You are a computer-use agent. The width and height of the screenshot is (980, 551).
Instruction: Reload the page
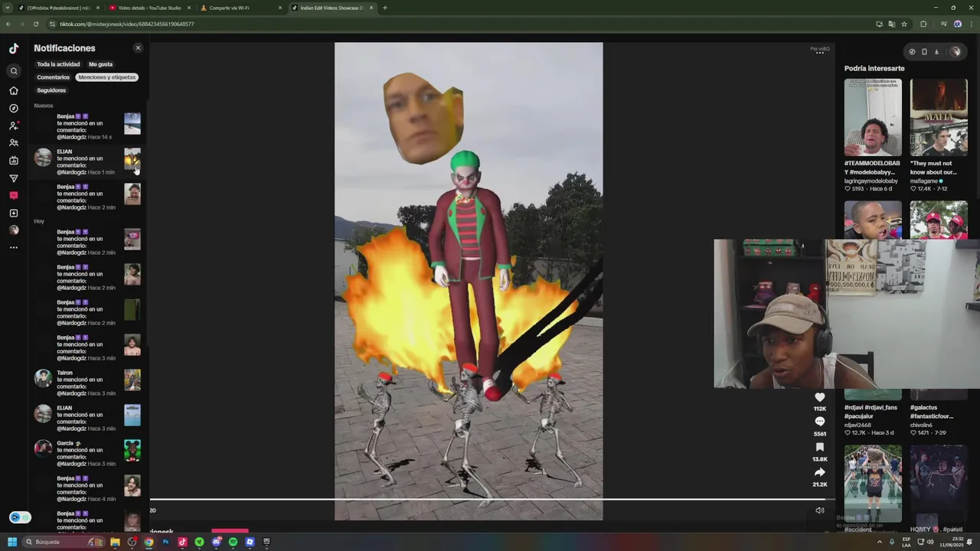[x=35, y=24]
